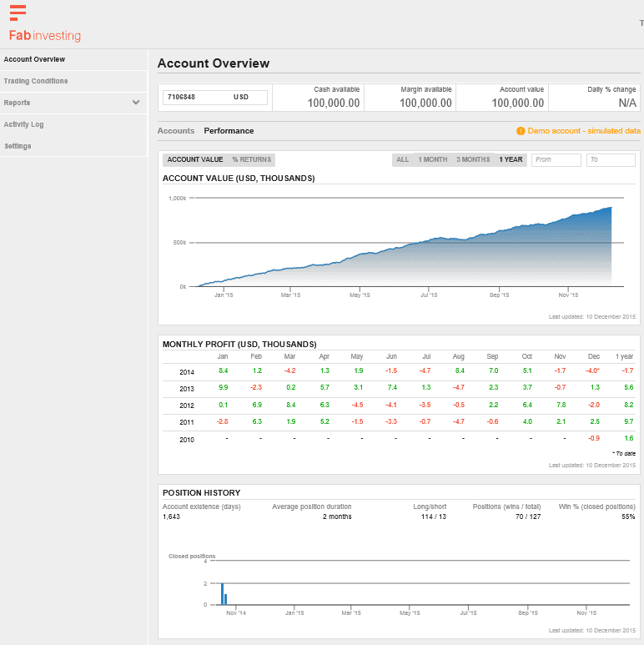This screenshot has width=644, height=645.
Task: Select the ACCOUNT VALUE chart toggle
Action: [x=195, y=159]
